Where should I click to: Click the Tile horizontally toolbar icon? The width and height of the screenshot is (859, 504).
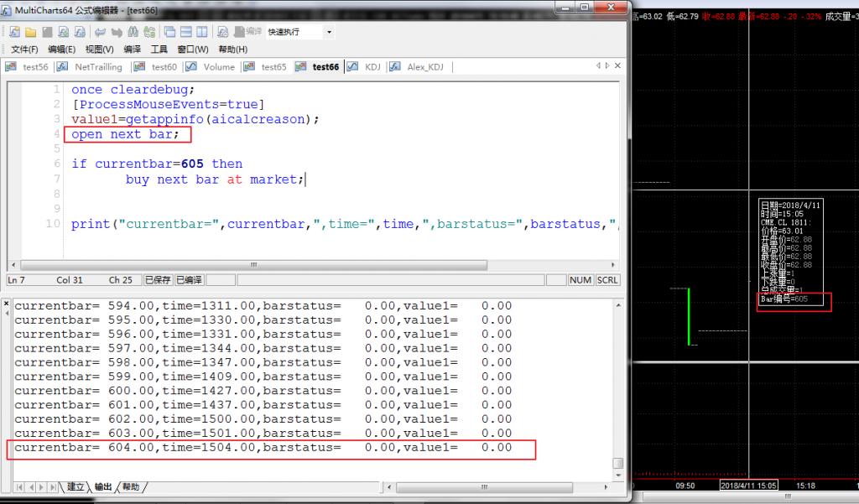click(x=186, y=32)
